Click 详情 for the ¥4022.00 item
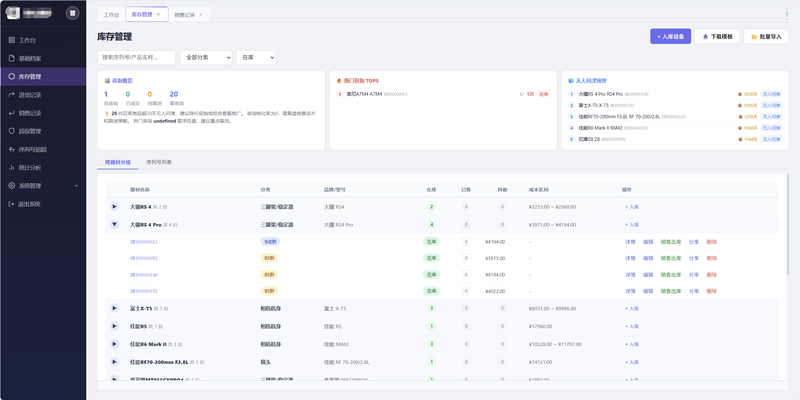Screen dimensions: 800x400 tap(631, 291)
